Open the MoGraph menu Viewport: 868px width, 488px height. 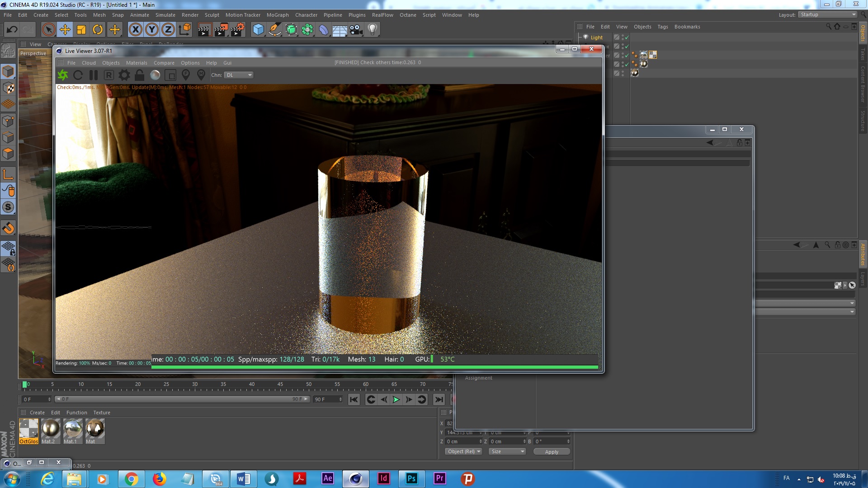pos(278,15)
